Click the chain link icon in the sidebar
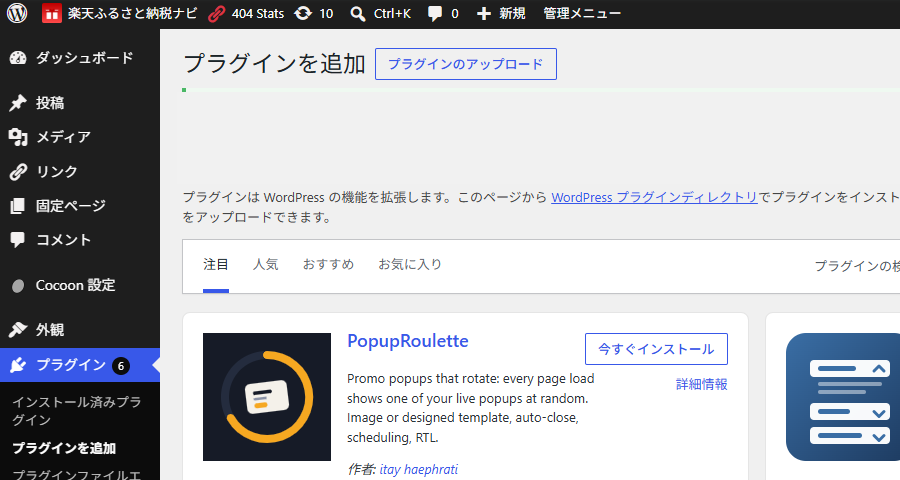 click(18, 171)
